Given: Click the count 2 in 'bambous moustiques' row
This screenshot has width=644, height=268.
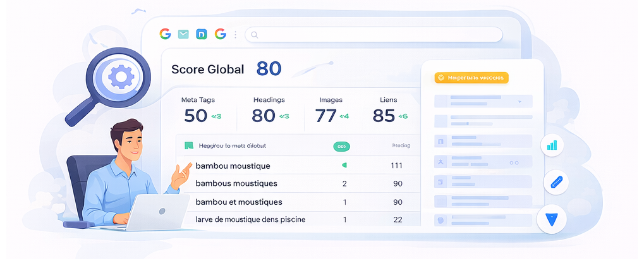Looking at the screenshot, I should (344, 184).
